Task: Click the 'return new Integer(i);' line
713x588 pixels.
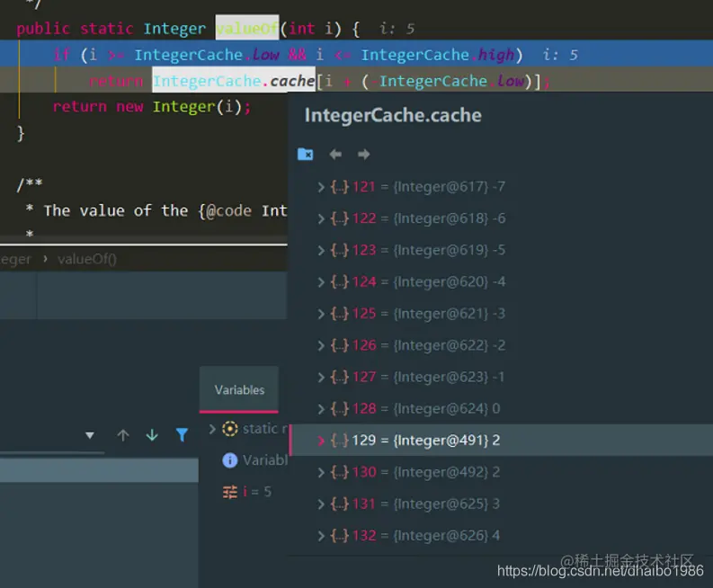Action: pyautogui.click(x=151, y=106)
